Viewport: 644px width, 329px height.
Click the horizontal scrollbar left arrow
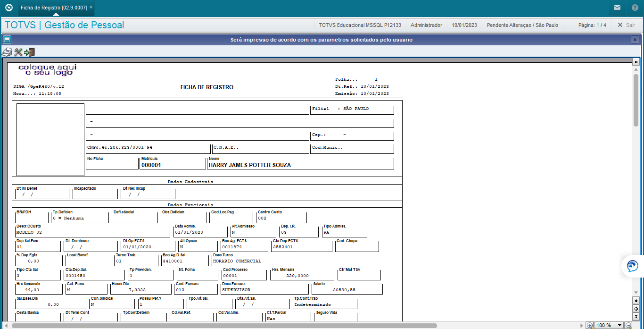coord(6,325)
